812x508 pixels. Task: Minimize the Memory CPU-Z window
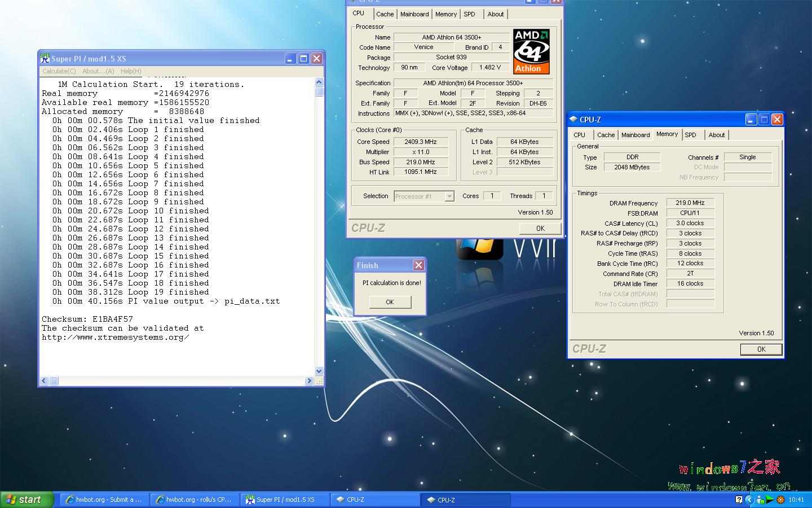(x=751, y=119)
